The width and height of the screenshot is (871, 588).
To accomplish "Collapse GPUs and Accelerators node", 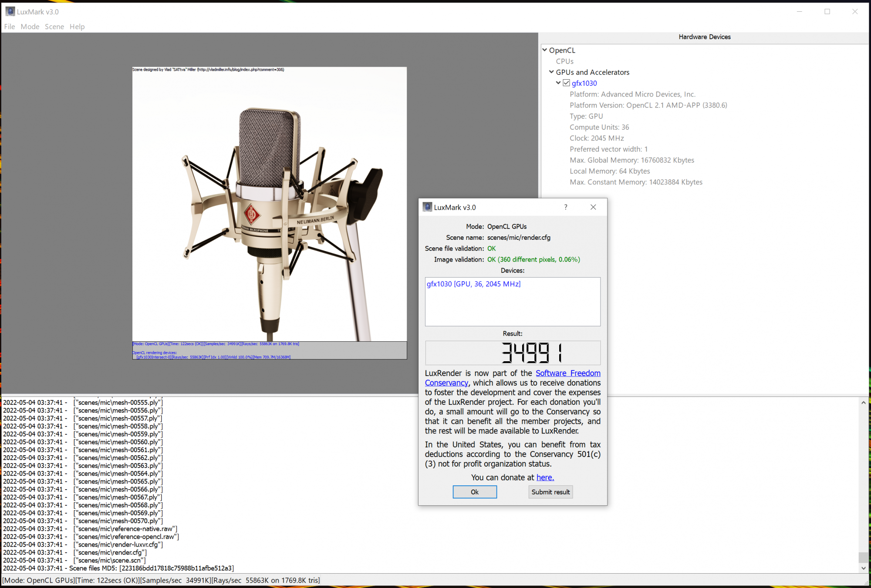I will pos(551,72).
